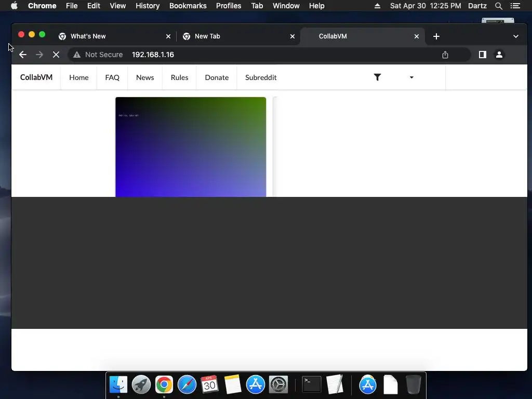Open Calendar from the Dock

click(209, 385)
